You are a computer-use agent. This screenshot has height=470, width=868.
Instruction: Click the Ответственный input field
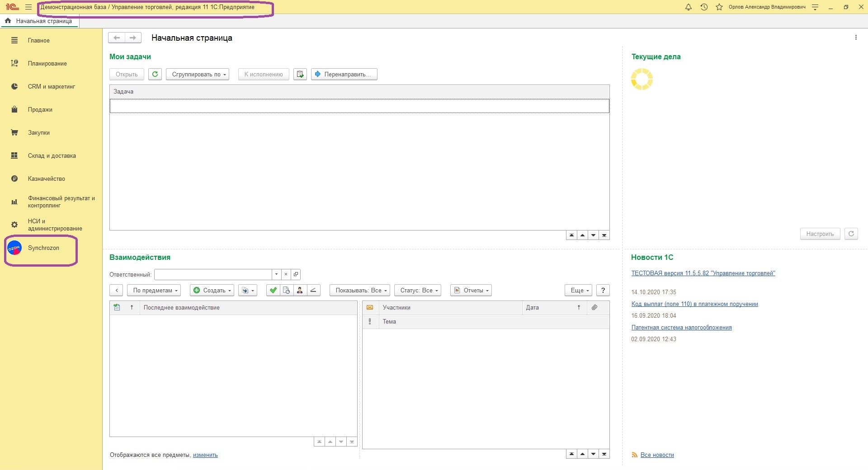click(213, 274)
